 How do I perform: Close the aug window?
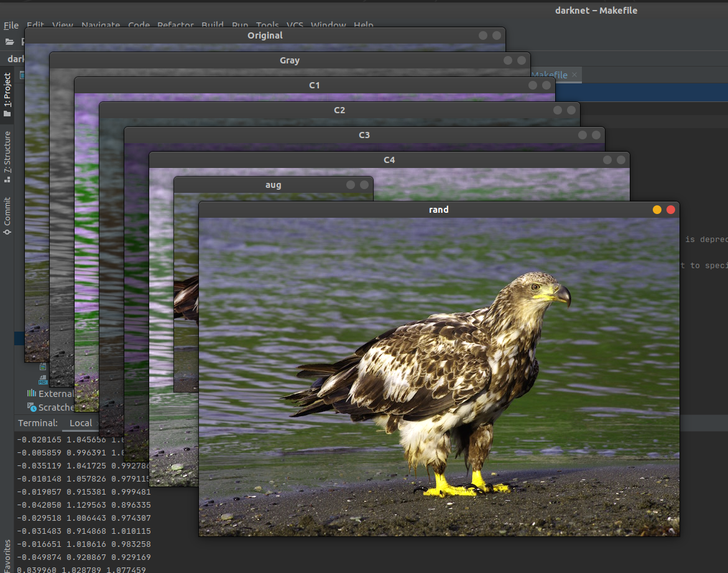pos(364,185)
